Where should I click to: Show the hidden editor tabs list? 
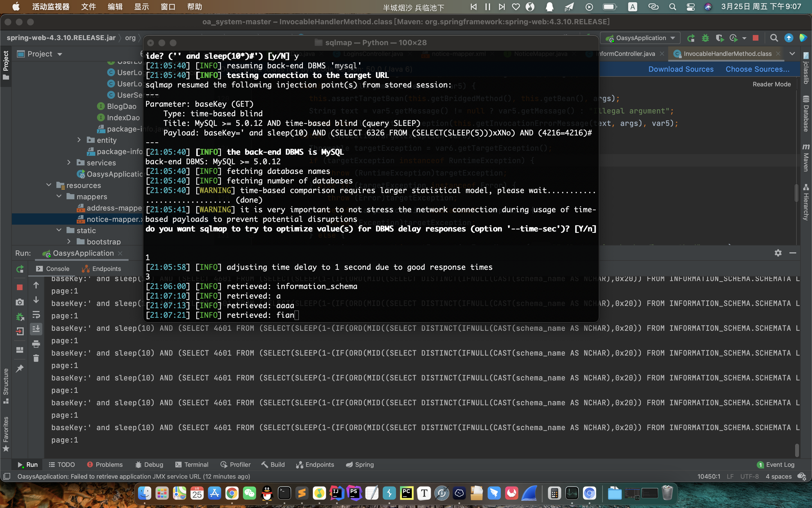[x=792, y=54]
